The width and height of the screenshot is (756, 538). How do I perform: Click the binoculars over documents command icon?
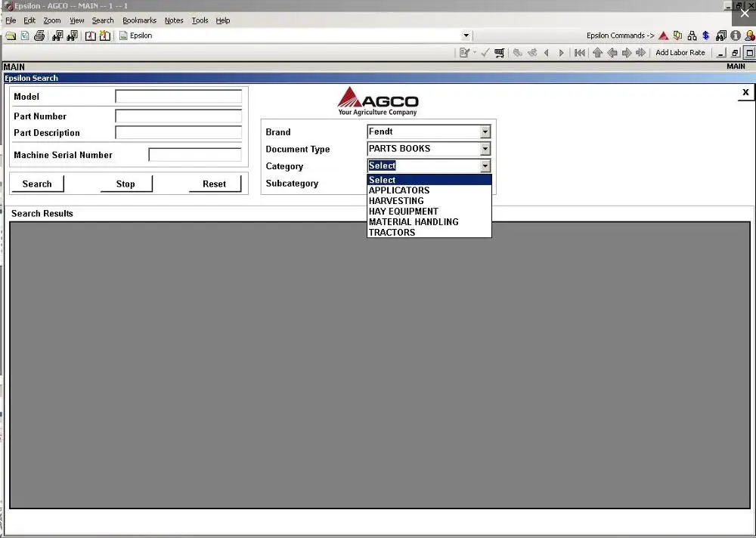pos(720,36)
